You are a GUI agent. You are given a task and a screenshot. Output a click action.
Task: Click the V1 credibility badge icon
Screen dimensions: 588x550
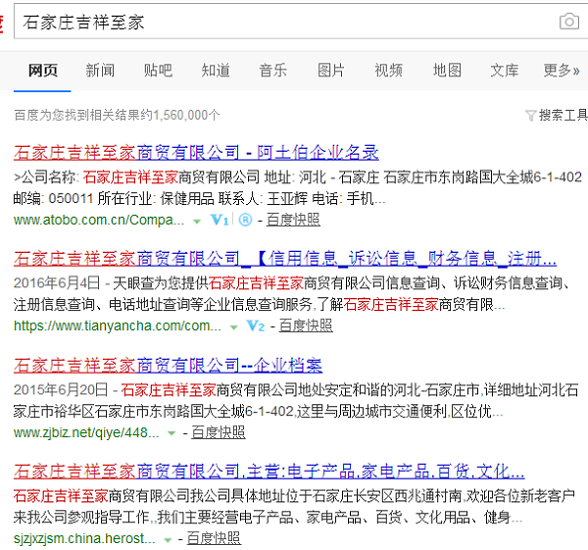(x=220, y=220)
